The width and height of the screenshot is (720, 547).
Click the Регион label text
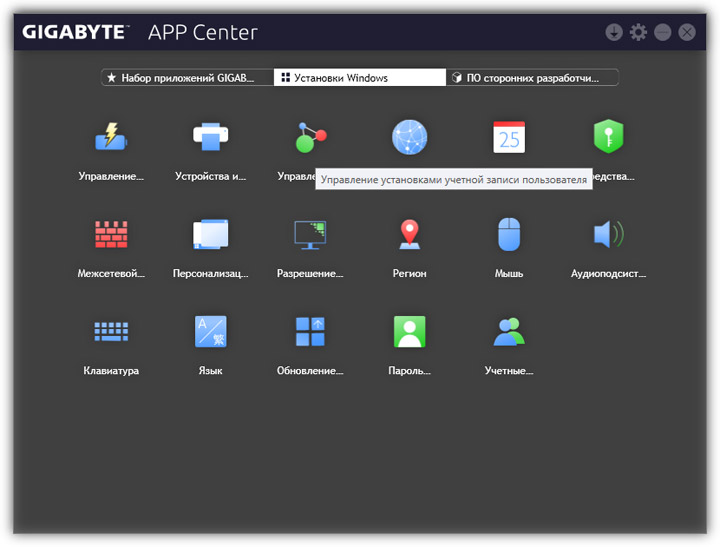click(410, 273)
